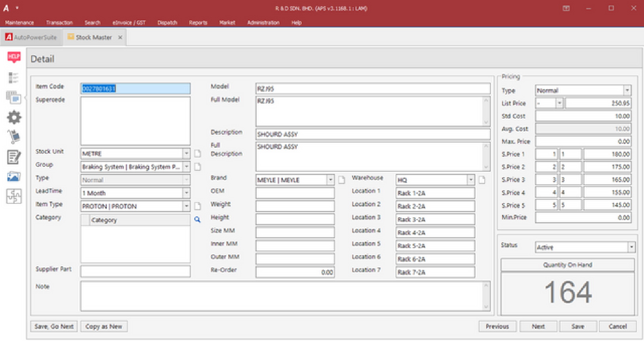This screenshot has width=644, height=341.
Task: Click the Copy as New button
Action: coord(104,326)
